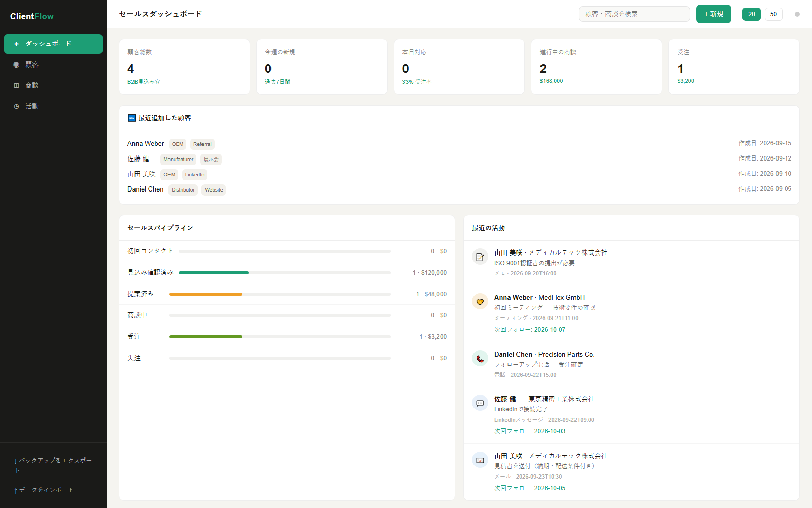This screenshot has width=812, height=508.
Task: Click 次回フォロー 2026-10-07 date
Action: coord(530,330)
